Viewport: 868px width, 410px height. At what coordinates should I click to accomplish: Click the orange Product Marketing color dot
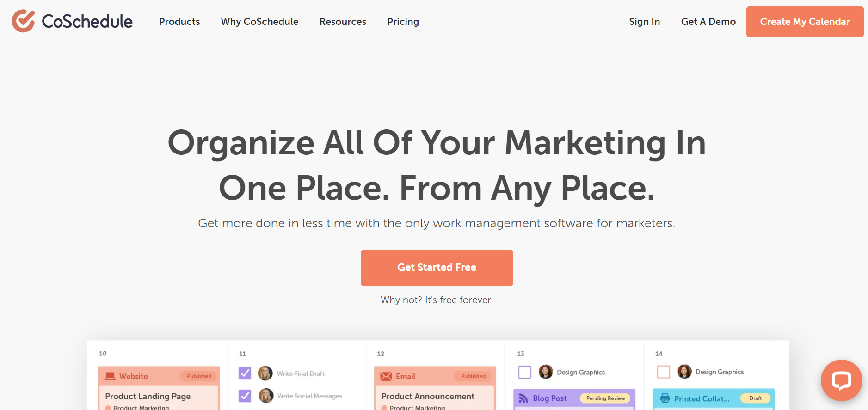coord(109,407)
